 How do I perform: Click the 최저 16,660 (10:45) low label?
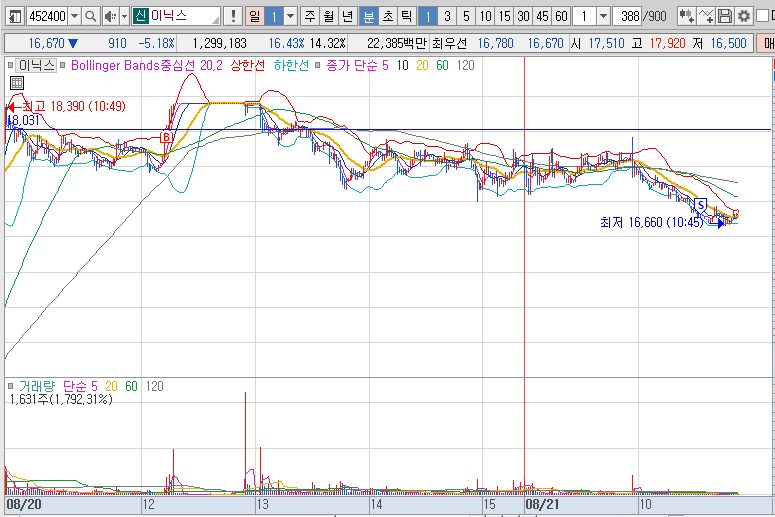(x=651, y=222)
